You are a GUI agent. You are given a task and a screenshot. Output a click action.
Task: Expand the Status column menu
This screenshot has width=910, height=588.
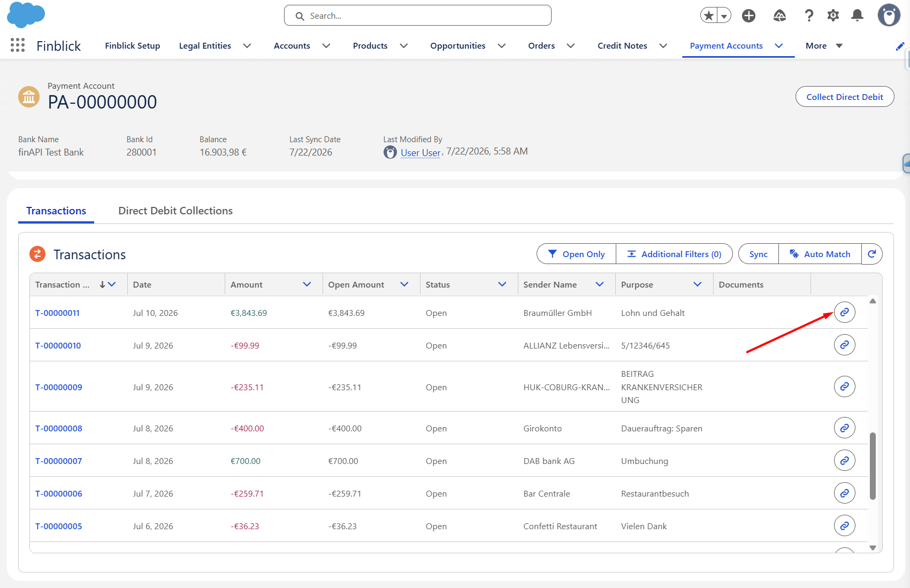(x=502, y=284)
